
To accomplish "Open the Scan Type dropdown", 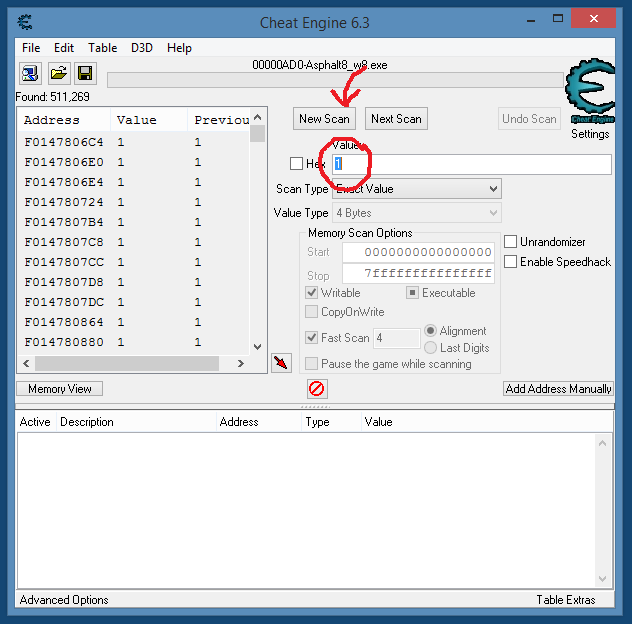I will [416, 189].
